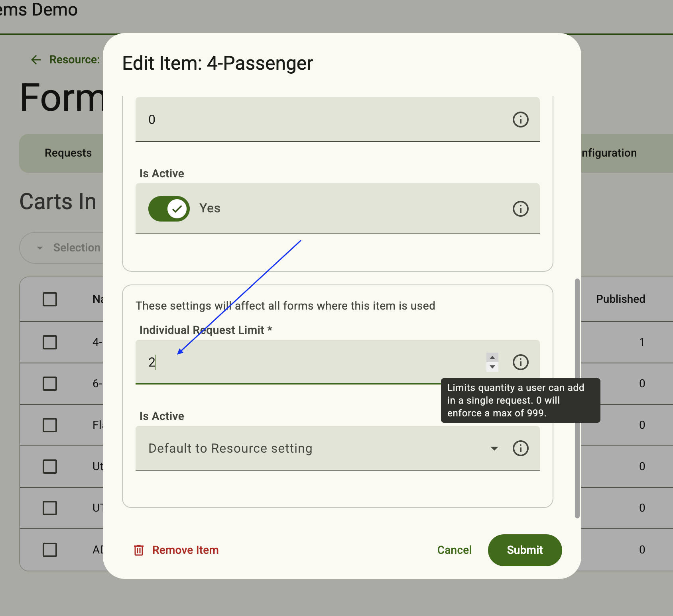Click info icon beside Default to Resource setting
Screen dimensions: 673x616
click(520, 448)
